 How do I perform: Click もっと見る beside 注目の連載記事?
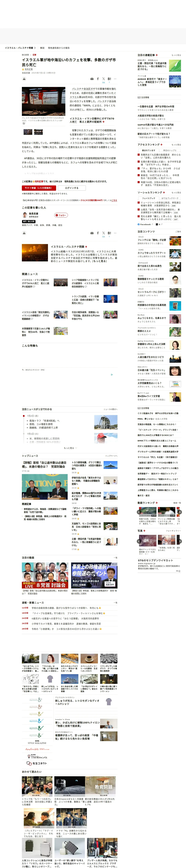click(176, 55)
